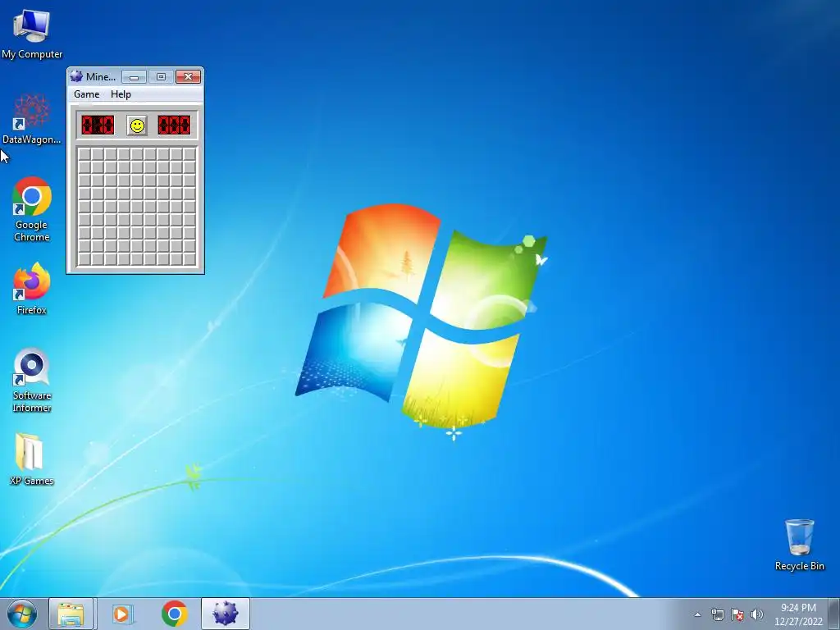Image resolution: width=840 pixels, height=630 pixels.
Task: Maximize the Minesweeper window
Action: pyautogui.click(x=161, y=77)
